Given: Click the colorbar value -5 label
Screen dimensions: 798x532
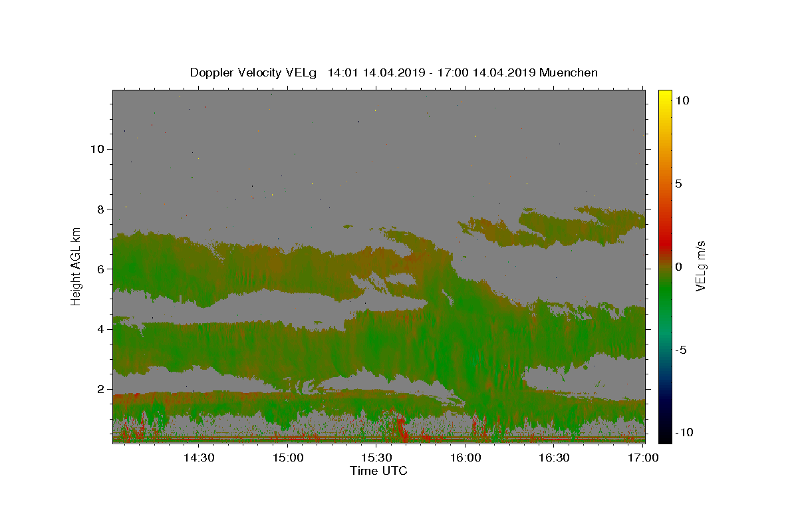Looking at the screenshot, I should coord(682,350).
